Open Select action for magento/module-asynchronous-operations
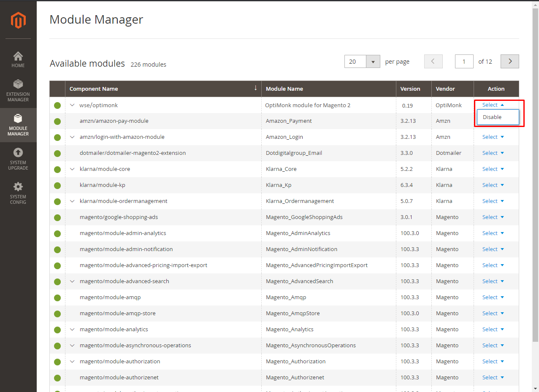The width and height of the screenshot is (539, 392). 493,345
